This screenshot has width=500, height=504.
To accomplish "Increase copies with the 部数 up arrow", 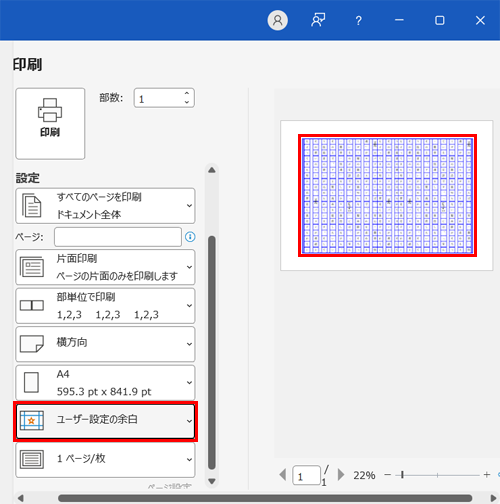I will (x=187, y=93).
